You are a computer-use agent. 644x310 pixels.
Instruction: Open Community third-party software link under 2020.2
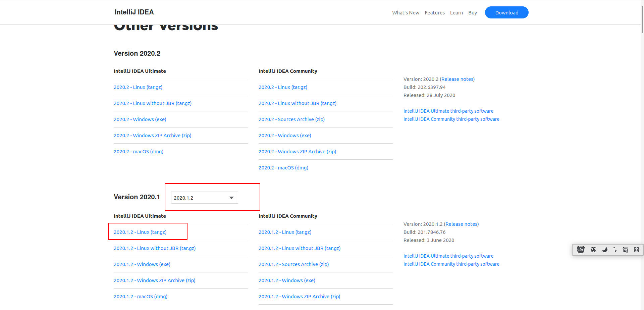click(x=451, y=119)
